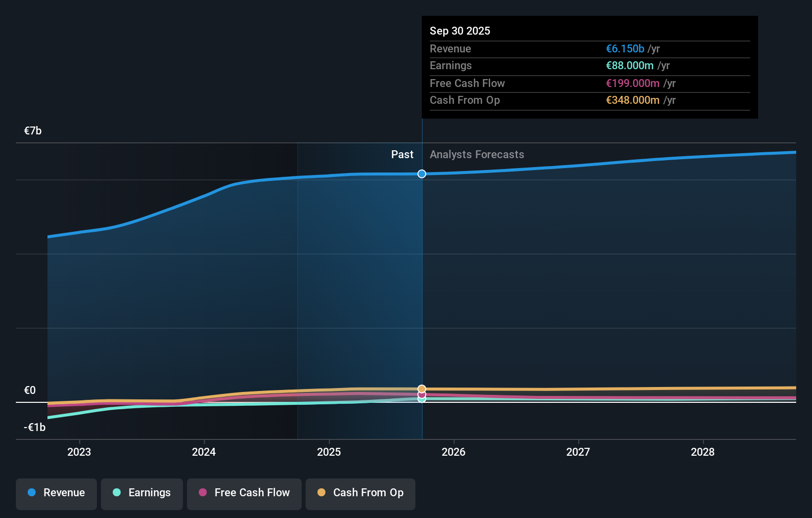Select the Revenue data point marker on chart
The image size is (812, 518).
tap(421, 173)
